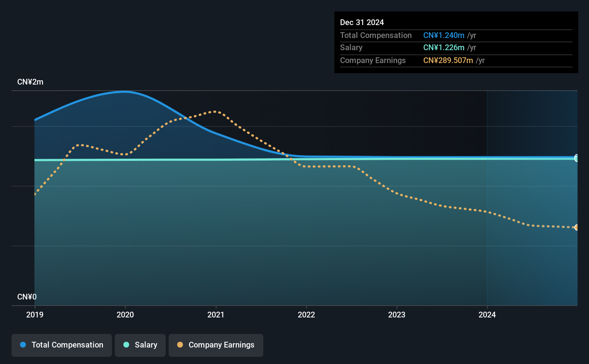Select the 2020 x-axis label
Screen dimensions: 589x364
coord(125,315)
